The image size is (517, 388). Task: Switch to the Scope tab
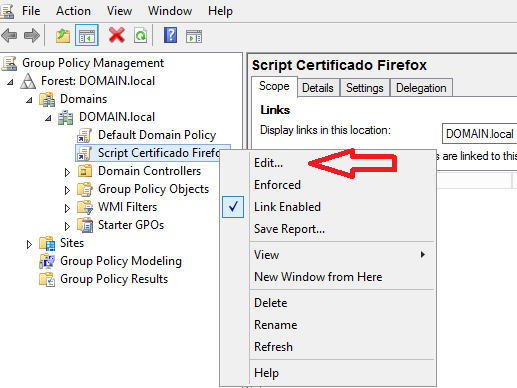click(274, 86)
